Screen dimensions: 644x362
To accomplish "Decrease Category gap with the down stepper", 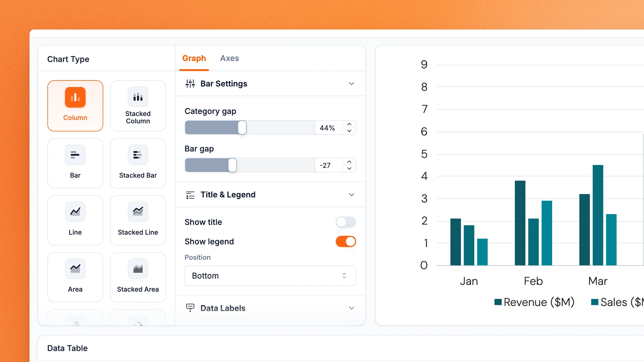I will pyautogui.click(x=349, y=131).
